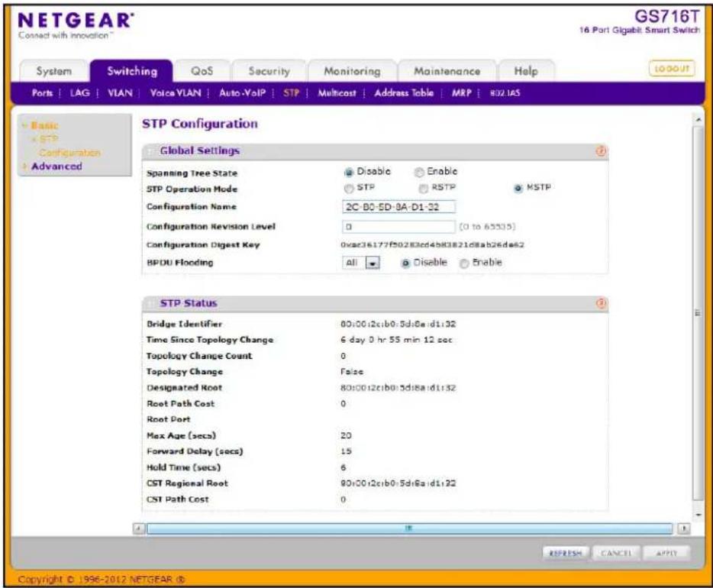
Task: Go to Ports submenu
Action: tap(42, 92)
